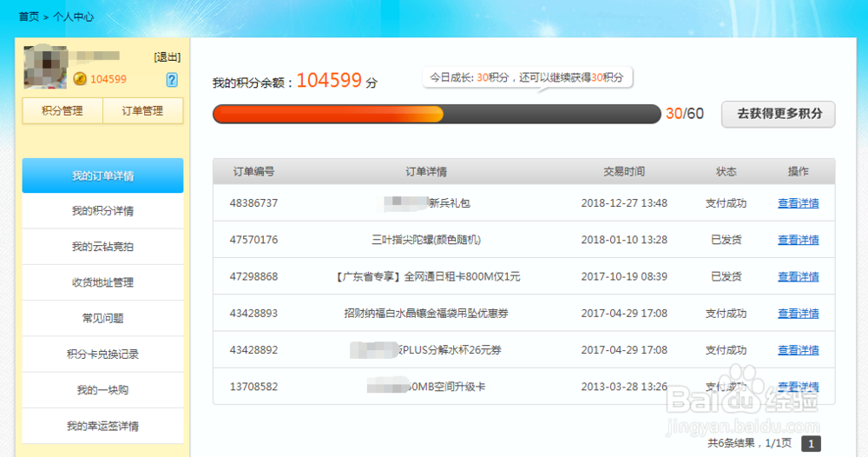Click 三叶指尖陀螺(颜色随机) order description
Viewport: 868px width, 457px height.
pos(426,240)
